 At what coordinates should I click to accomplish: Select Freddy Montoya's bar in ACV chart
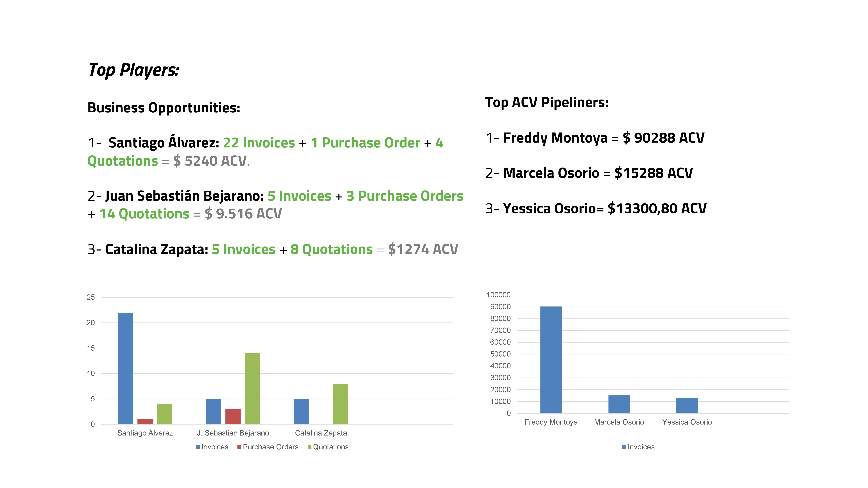(551, 360)
